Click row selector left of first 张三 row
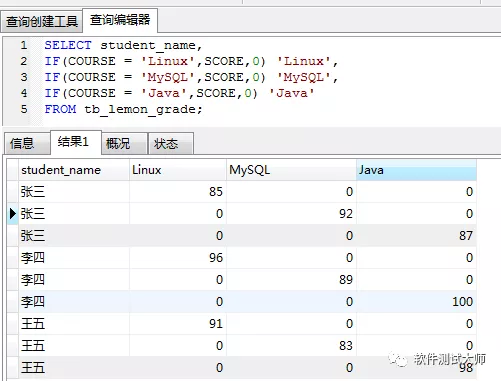This screenshot has width=501, height=381. (x=13, y=192)
